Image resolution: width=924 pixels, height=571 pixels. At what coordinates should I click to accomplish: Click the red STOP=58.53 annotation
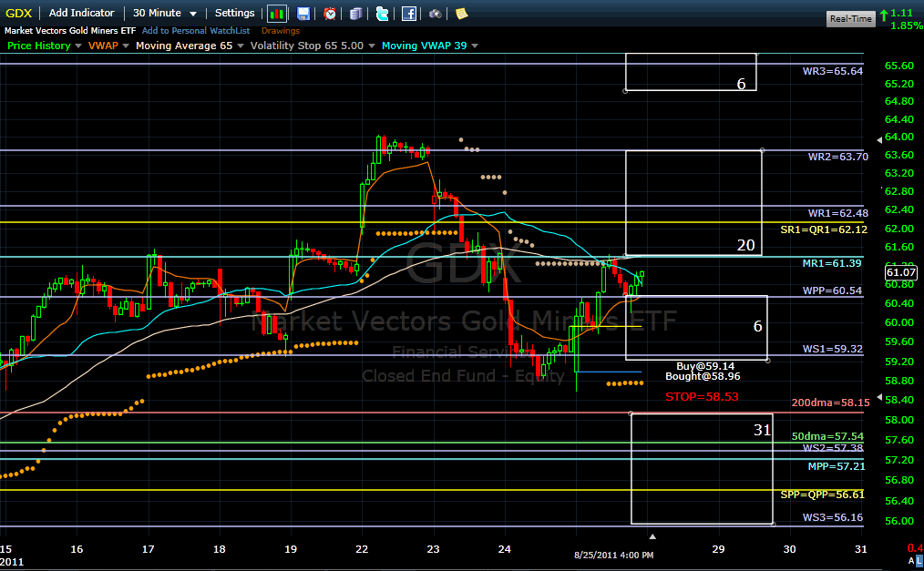pyautogui.click(x=702, y=397)
